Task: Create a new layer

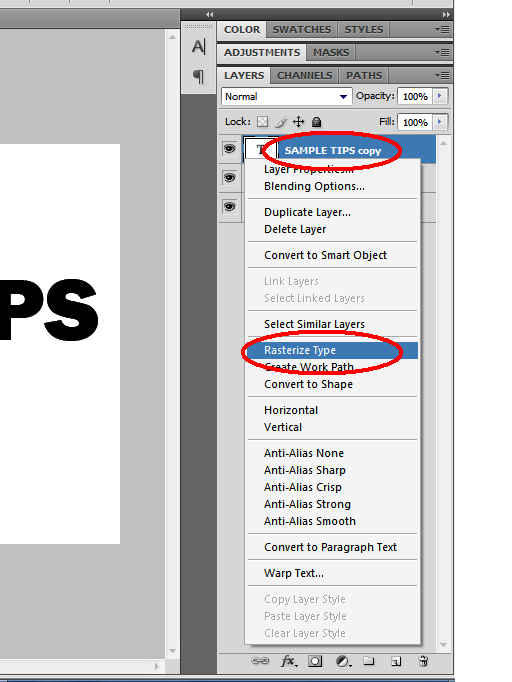Action: (396, 662)
